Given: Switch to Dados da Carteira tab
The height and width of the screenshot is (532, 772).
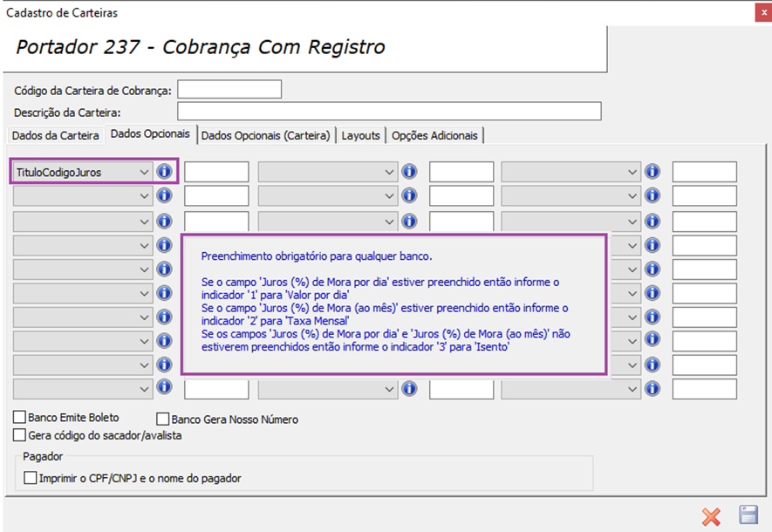Looking at the screenshot, I should [56, 135].
